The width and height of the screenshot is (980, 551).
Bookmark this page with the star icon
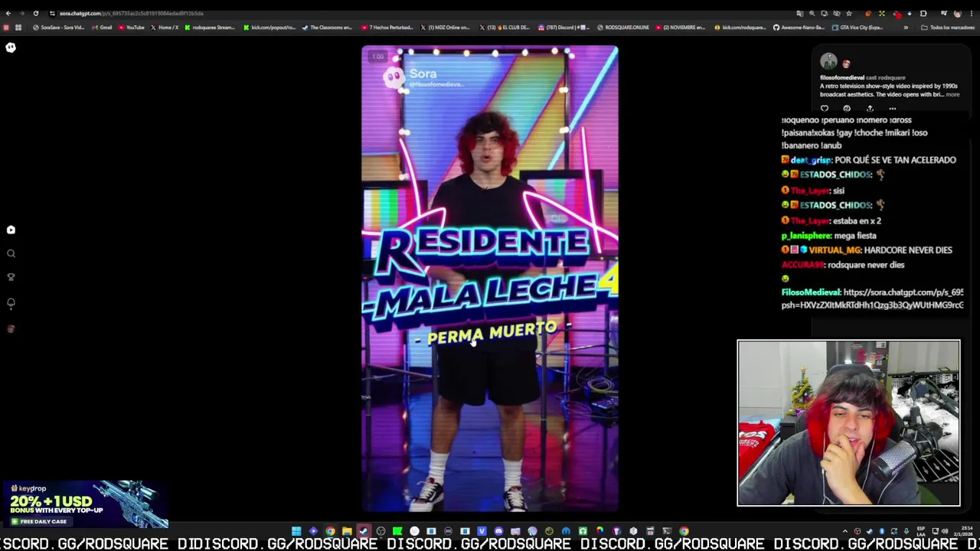click(848, 13)
